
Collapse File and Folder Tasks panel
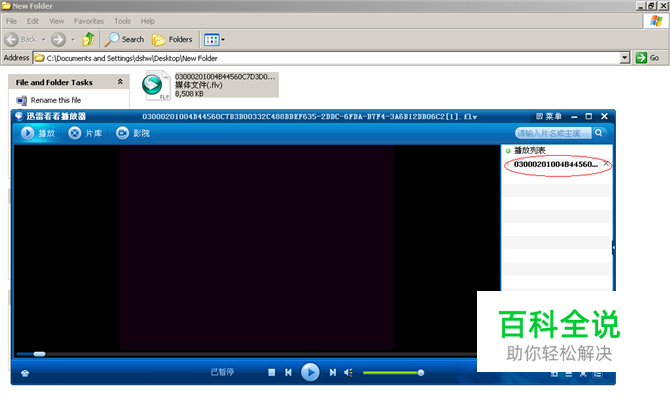pyautogui.click(x=120, y=82)
